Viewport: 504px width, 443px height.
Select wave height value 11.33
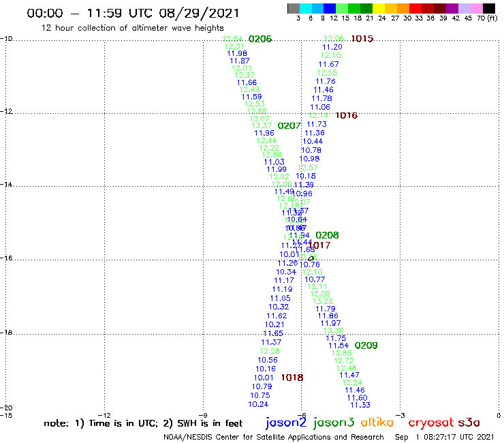point(360,405)
